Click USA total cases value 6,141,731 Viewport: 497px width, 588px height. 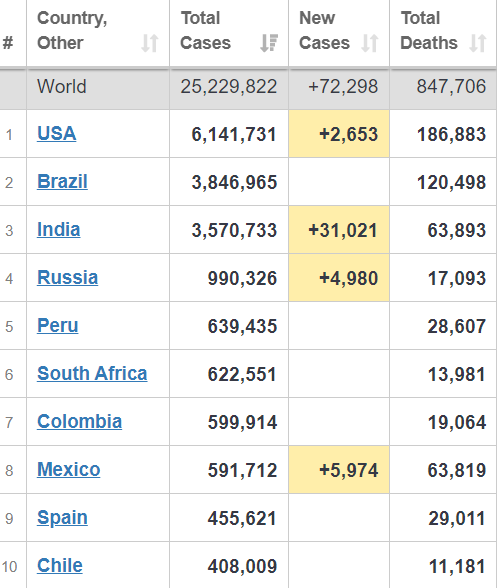234,134
